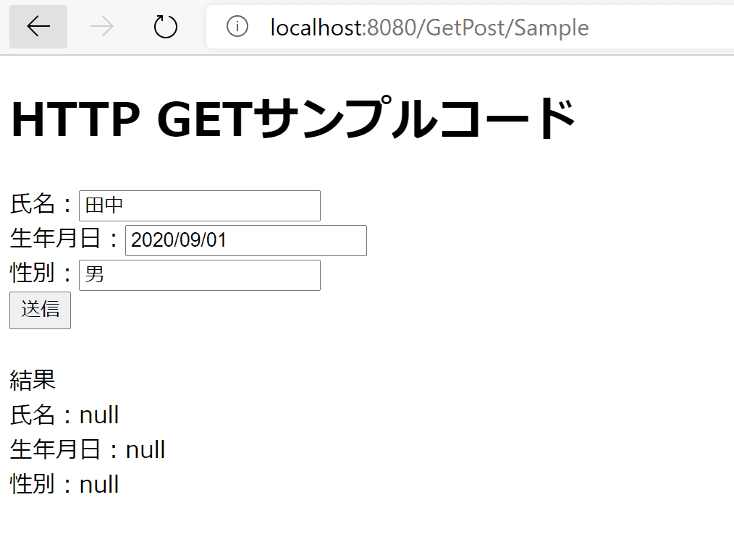Click the 送信 submit button
Viewport: 734px width, 560px height.
click(40, 310)
